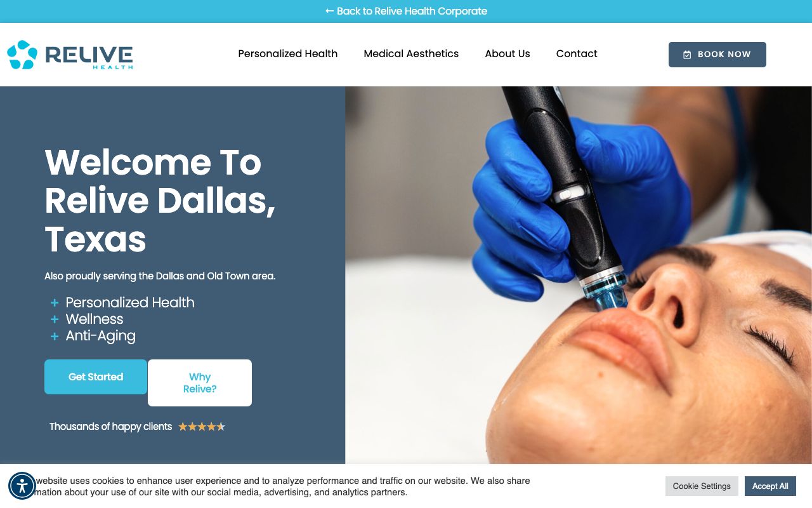
Task: Follow Back to Relive Health Corporate link
Action: [406, 11]
